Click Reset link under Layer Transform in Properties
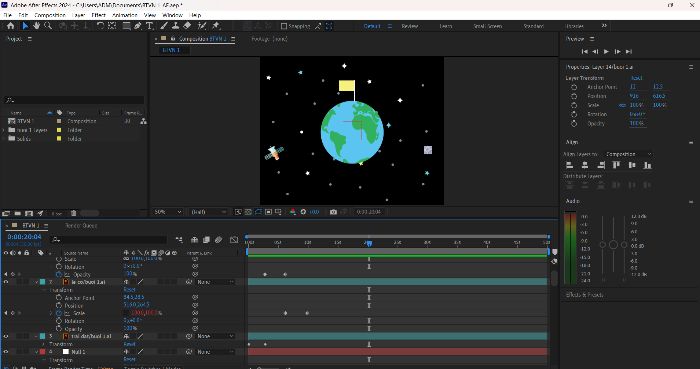 (637, 78)
